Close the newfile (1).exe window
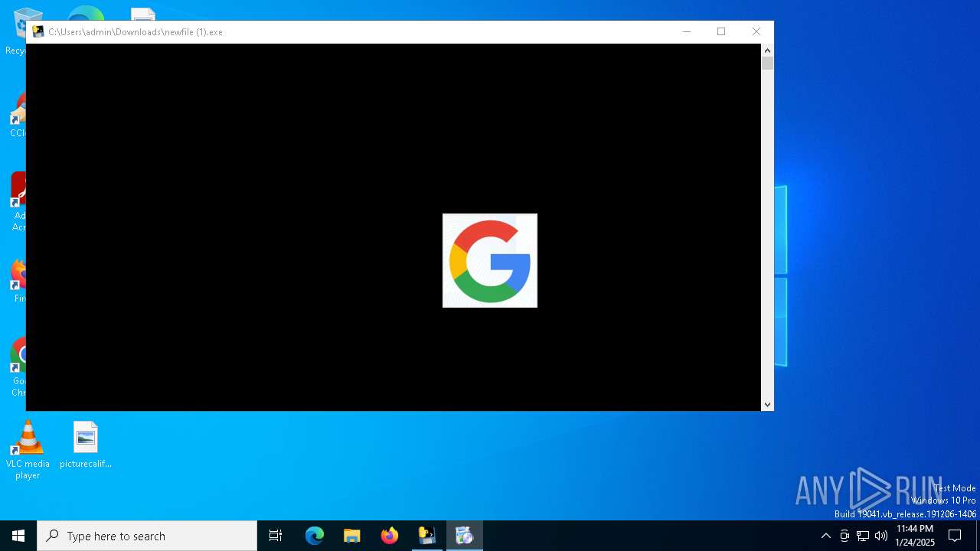Image resolution: width=980 pixels, height=551 pixels. 756,31
